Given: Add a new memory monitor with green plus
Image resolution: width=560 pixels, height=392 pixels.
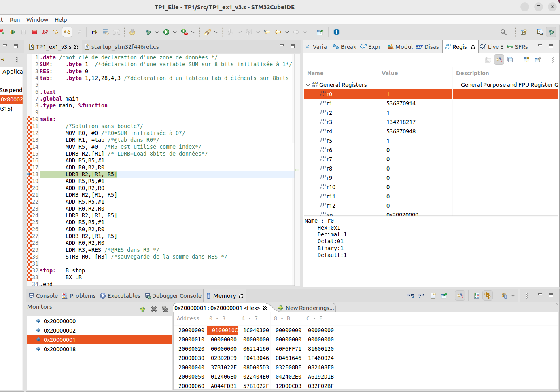Looking at the screenshot, I should point(142,309).
